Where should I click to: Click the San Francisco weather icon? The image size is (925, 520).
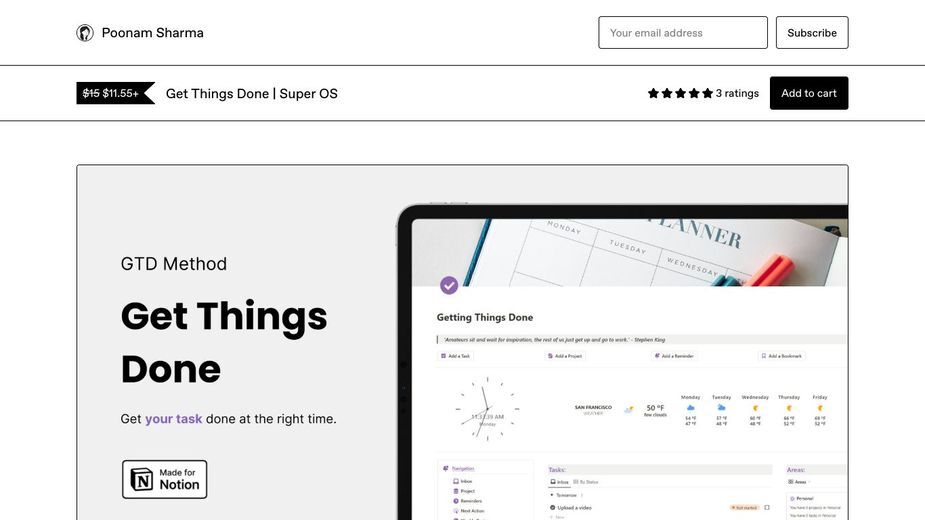click(x=629, y=409)
